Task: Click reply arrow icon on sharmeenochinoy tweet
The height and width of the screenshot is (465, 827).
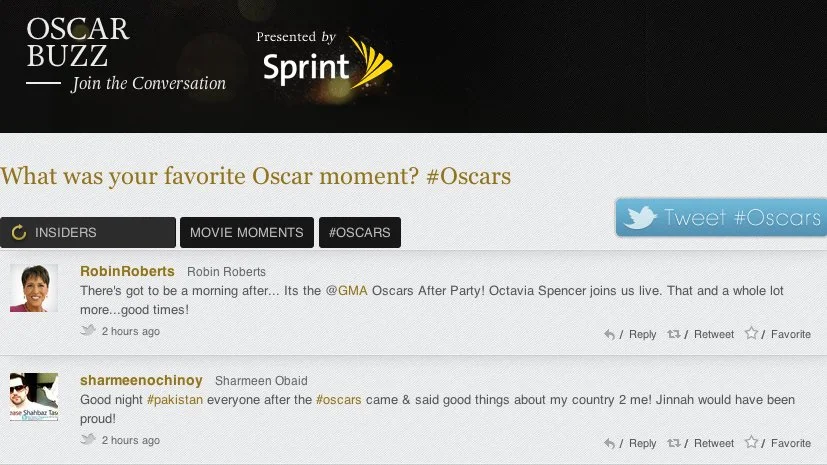Action: 609,443
